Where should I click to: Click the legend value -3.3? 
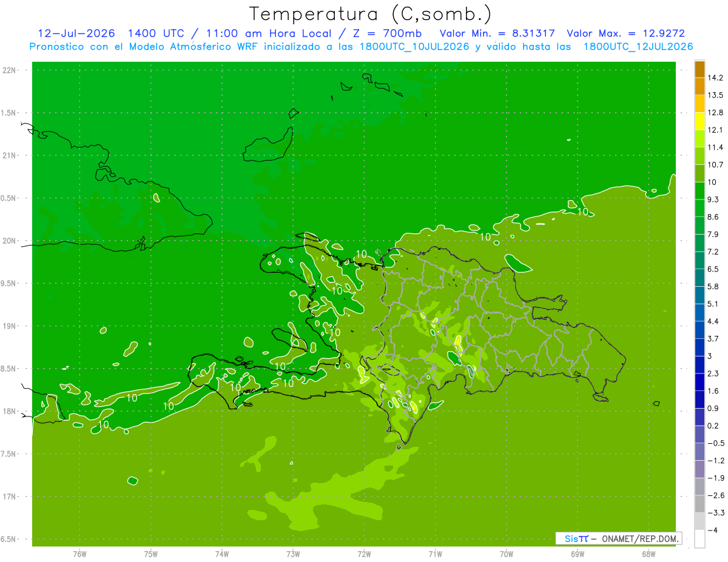coord(715,513)
